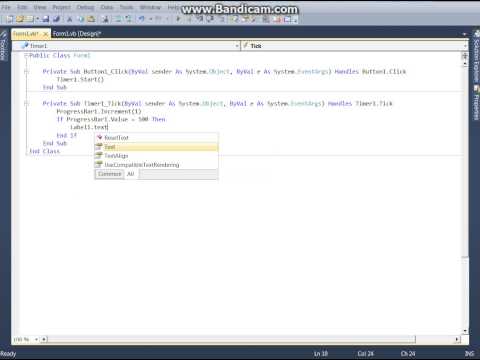480x360 pixels.
Task: Click the Start Debugging play icon
Action: coord(178,19)
